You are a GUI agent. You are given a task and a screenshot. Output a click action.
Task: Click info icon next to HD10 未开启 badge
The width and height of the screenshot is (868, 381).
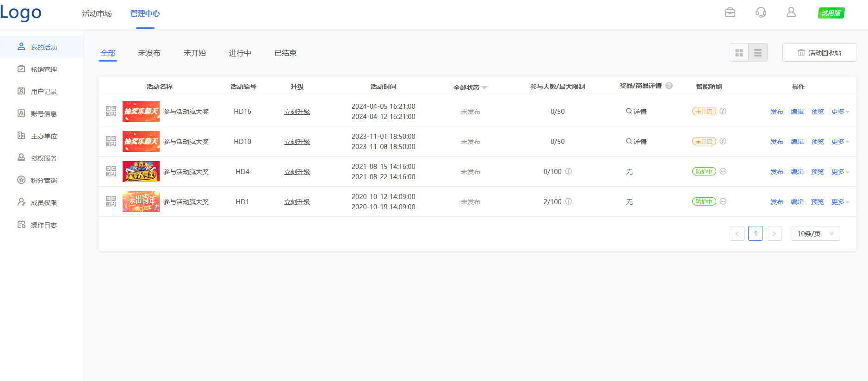[x=723, y=141]
